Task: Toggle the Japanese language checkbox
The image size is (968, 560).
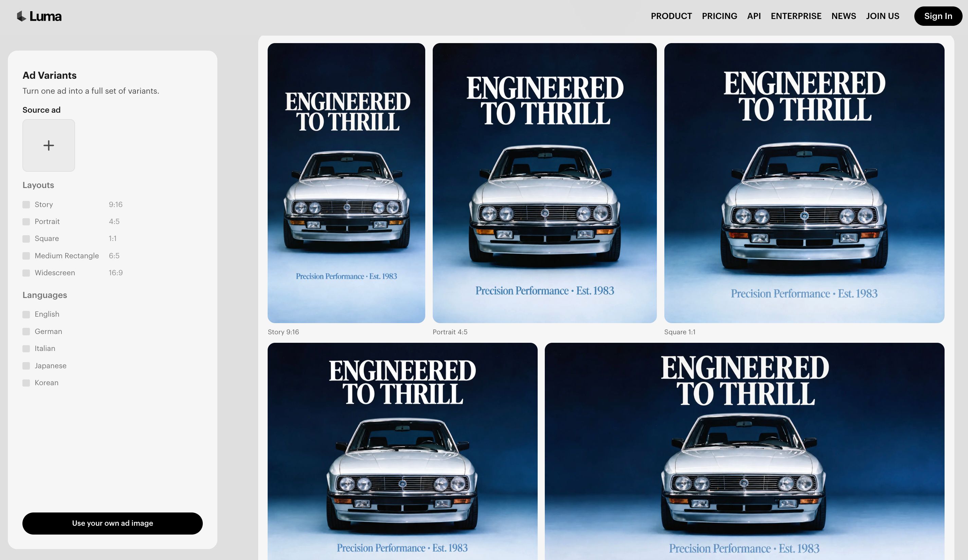Action: tap(26, 366)
